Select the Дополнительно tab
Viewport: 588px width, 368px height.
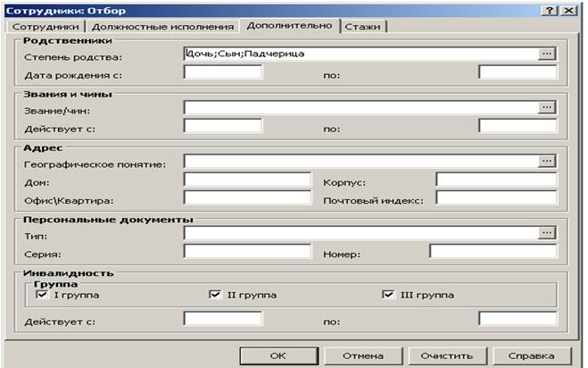click(289, 26)
